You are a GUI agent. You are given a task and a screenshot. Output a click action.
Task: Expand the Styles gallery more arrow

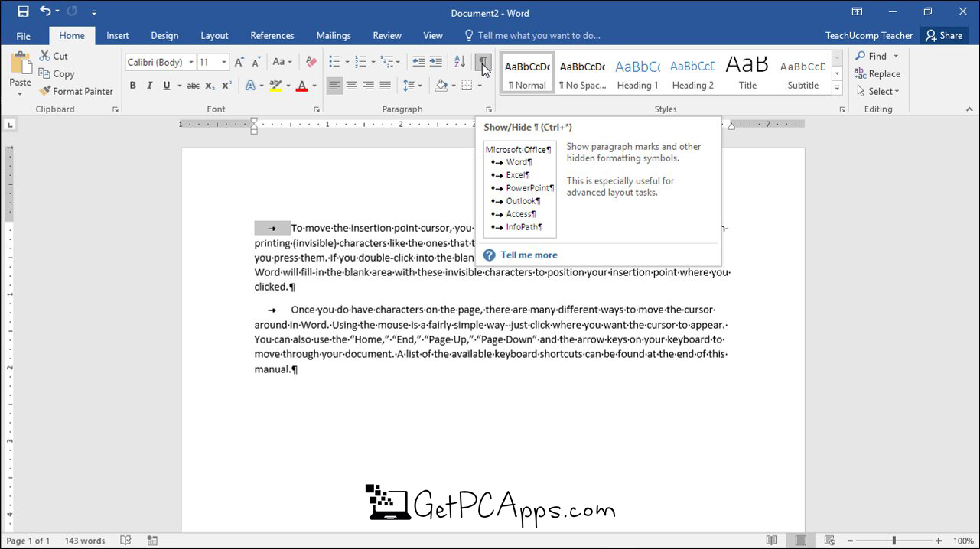pyautogui.click(x=838, y=89)
